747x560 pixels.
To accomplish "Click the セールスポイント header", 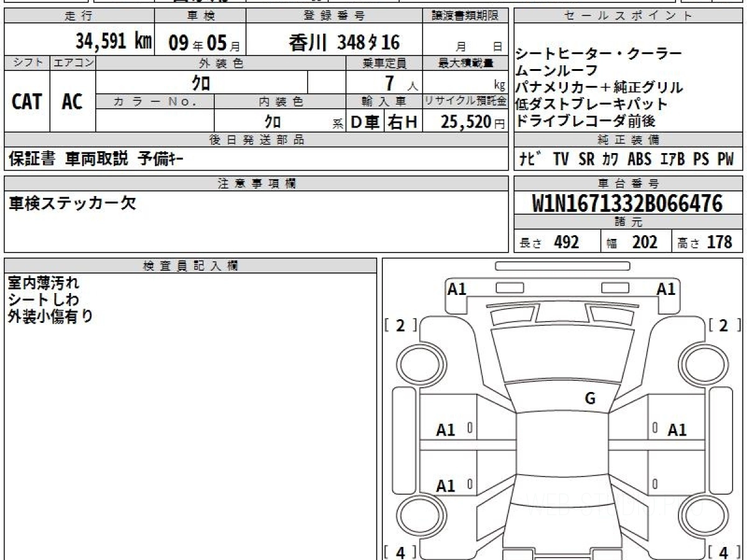I will point(628,16).
